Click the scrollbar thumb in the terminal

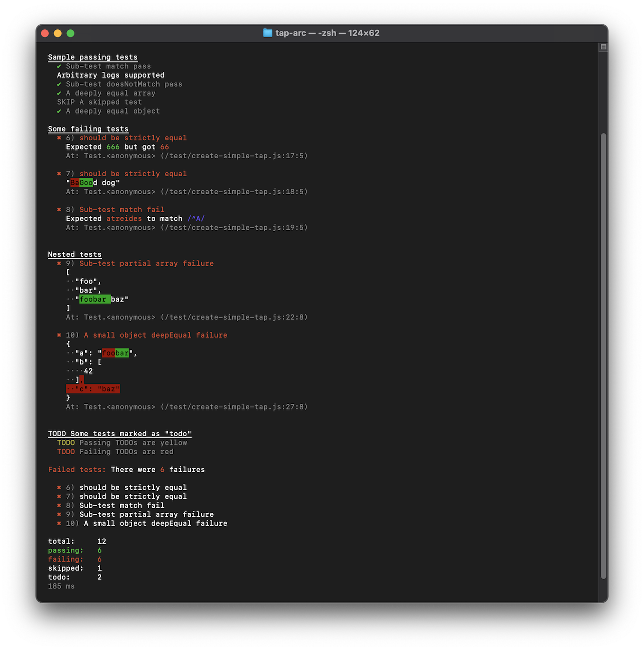tap(603, 356)
